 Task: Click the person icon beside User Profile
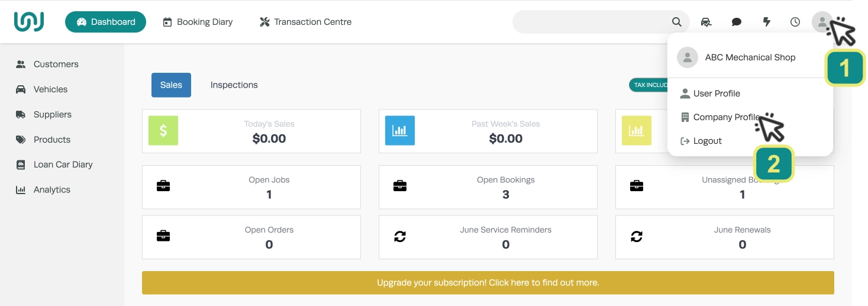685,94
